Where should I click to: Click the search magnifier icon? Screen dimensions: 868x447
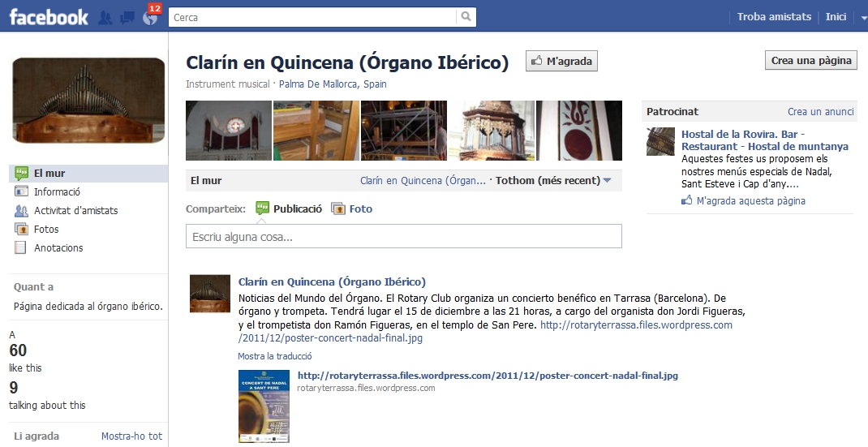point(466,16)
